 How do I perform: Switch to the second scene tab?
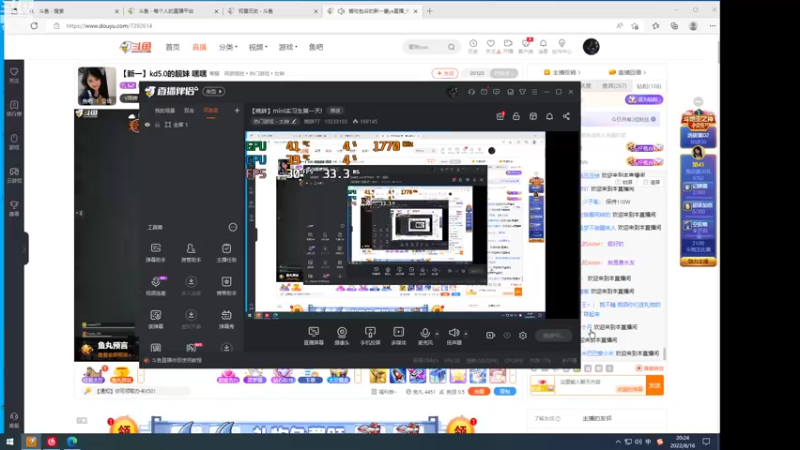click(x=189, y=110)
